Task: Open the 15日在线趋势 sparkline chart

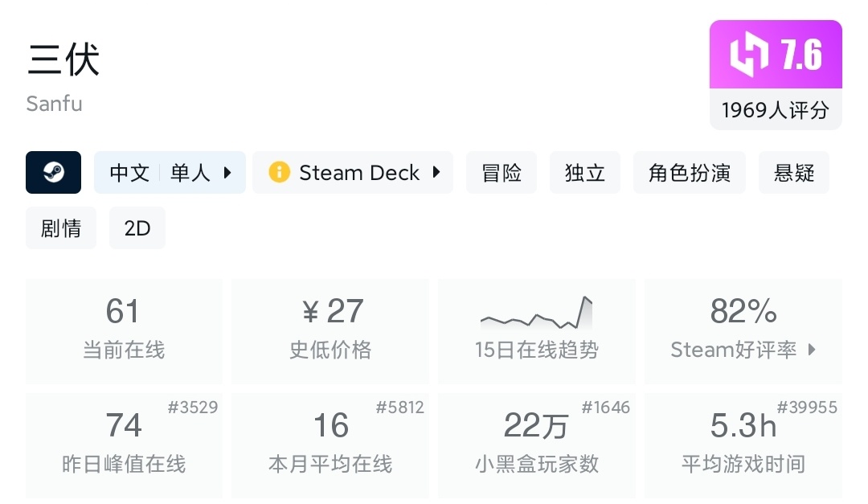Action: (536, 313)
